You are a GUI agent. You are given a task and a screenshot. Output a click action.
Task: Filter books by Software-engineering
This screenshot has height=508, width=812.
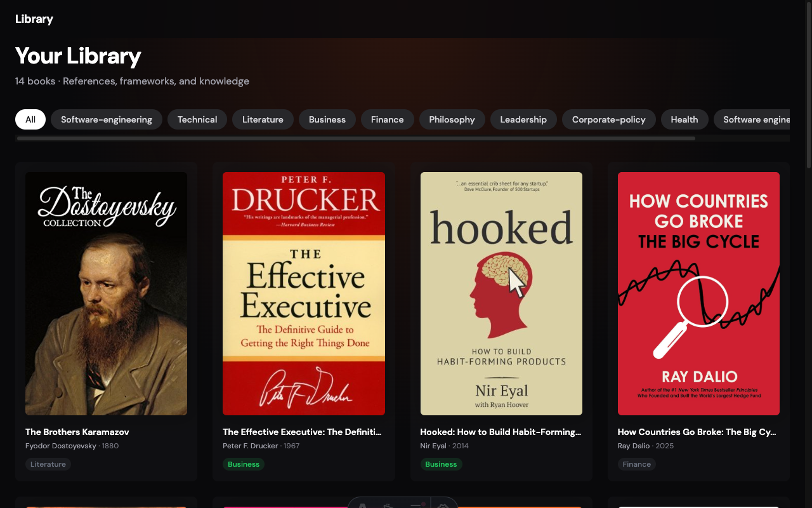coord(106,119)
